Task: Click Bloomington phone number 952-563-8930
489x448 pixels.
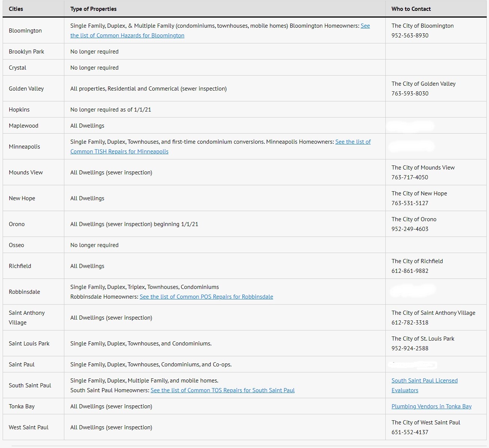Action: click(410, 36)
